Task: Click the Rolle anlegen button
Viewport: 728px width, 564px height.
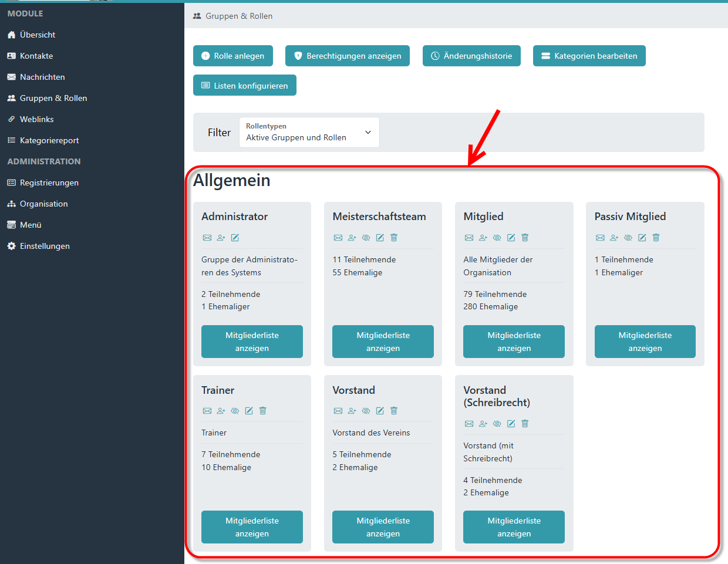Action: [232, 56]
